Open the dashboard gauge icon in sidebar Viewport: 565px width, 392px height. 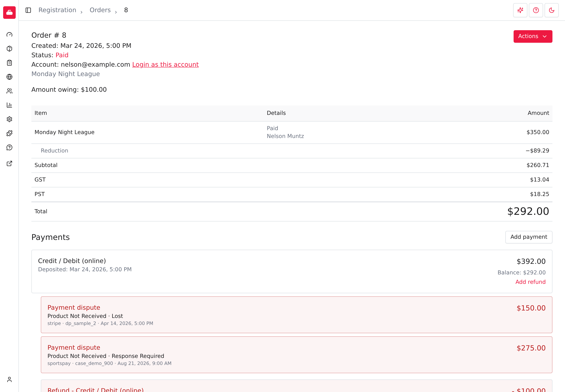tap(9, 35)
